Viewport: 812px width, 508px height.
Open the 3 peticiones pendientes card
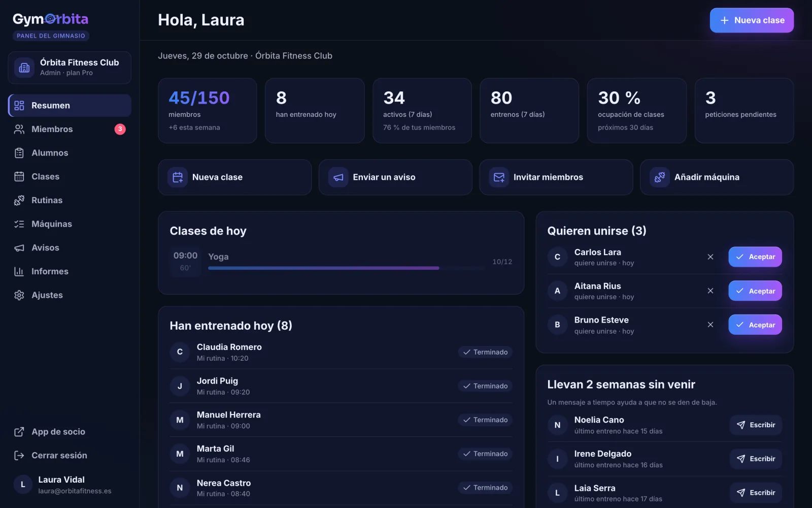[744, 111]
